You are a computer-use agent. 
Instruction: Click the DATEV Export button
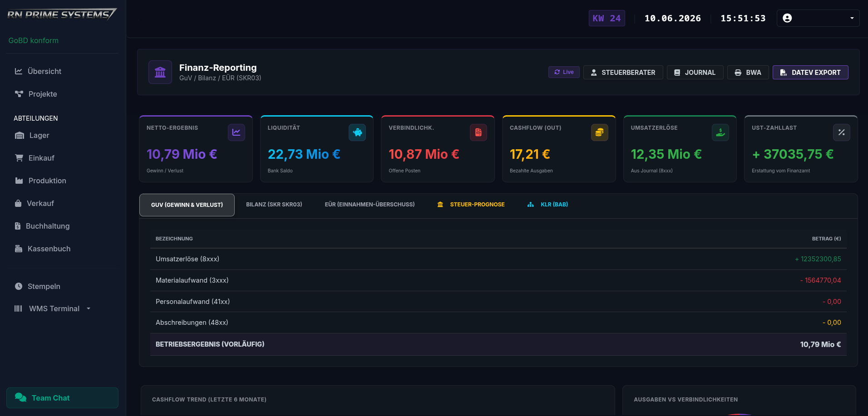[810, 73]
